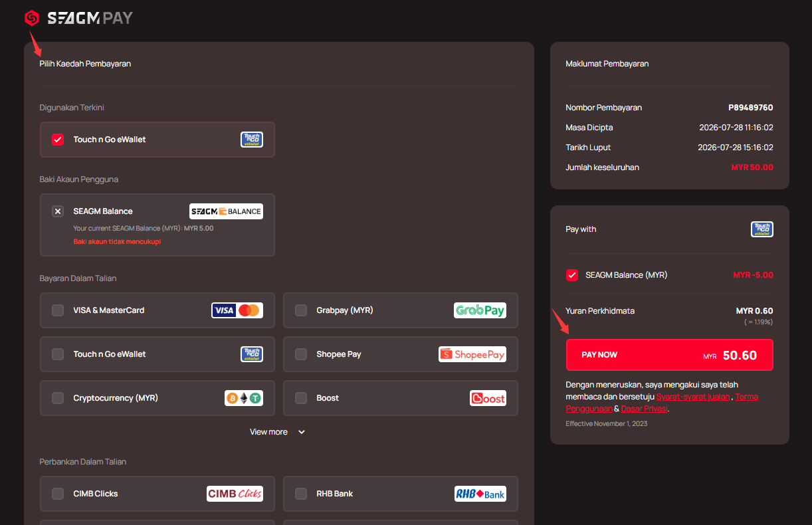Click the Yuran Perkhidmata label
812x525 pixels.
tap(599, 311)
